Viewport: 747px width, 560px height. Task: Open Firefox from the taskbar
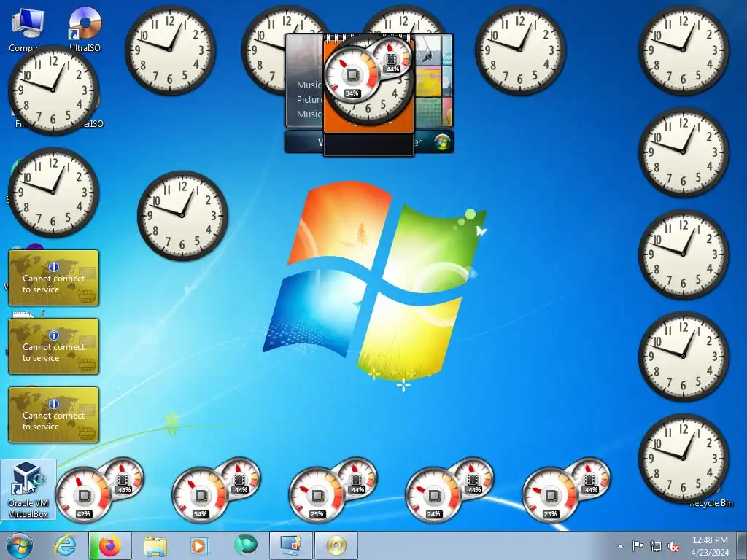[x=109, y=545]
